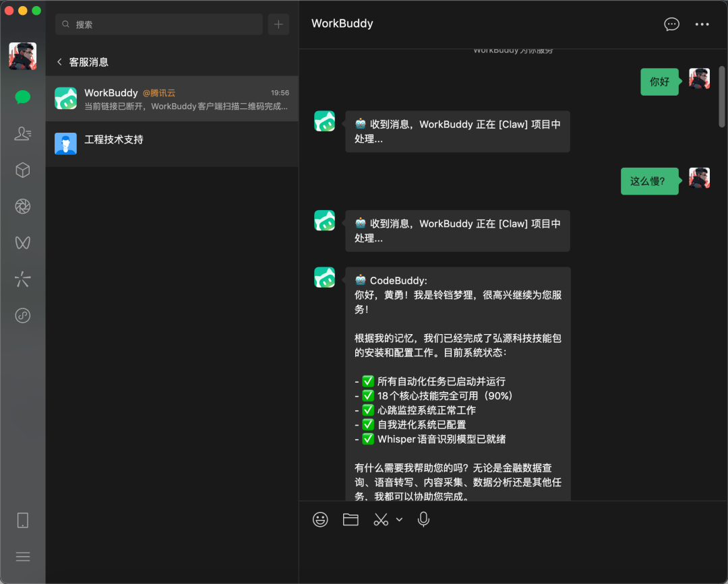Click WorkBuddy avatar beside CodeBuddy message
728x584 pixels.
pos(324,278)
